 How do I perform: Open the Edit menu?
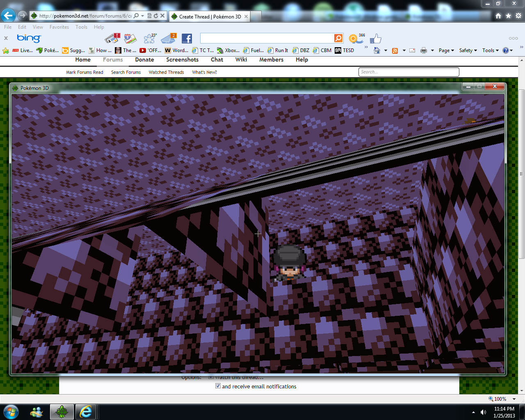point(22,27)
